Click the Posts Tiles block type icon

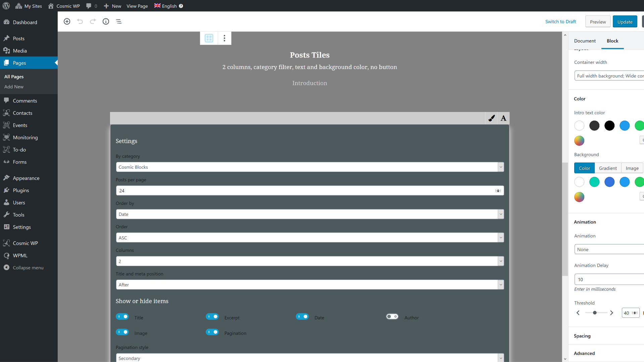pos(209,38)
